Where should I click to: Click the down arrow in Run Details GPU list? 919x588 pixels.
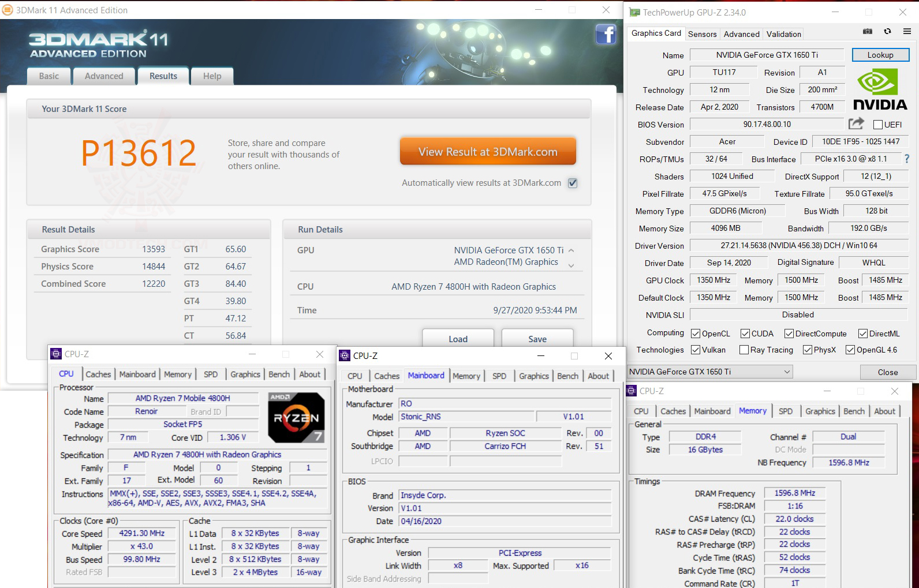coord(571,265)
